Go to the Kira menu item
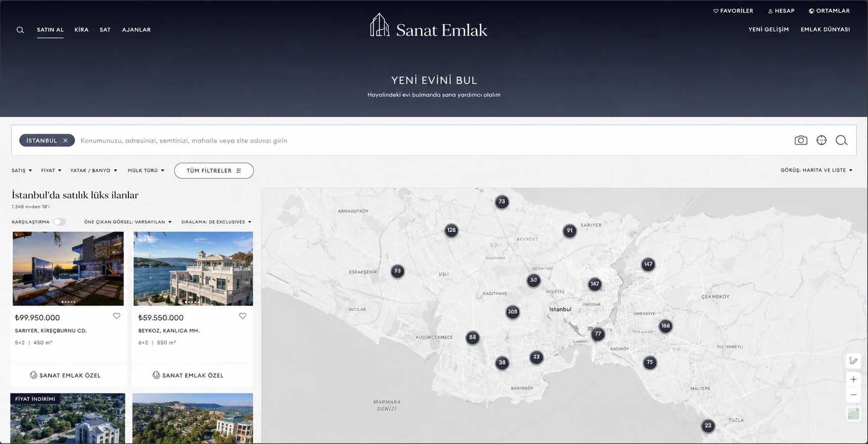This screenshot has height=444, width=868. pos(81,30)
